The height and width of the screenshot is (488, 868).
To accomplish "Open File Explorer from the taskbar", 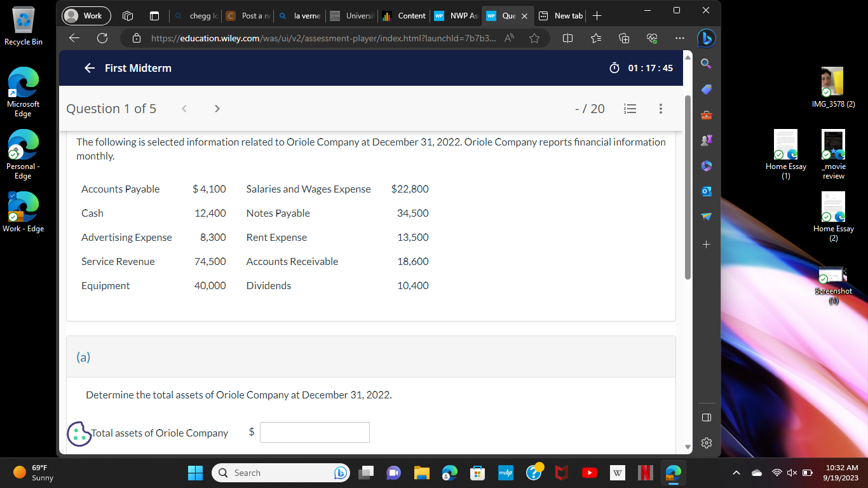I will click(422, 473).
